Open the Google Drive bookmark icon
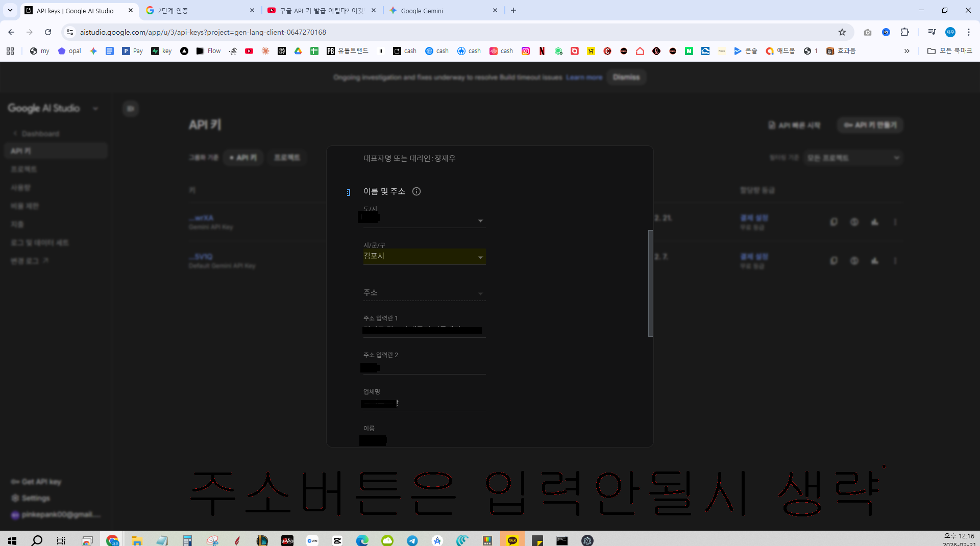980x546 pixels. point(298,51)
